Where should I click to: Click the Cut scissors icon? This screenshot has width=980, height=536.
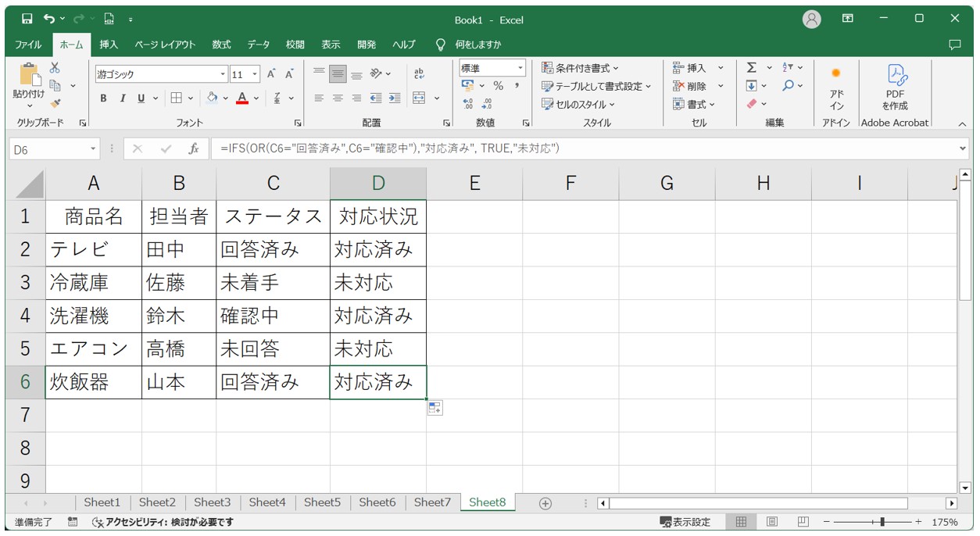(x=55, y=68)
